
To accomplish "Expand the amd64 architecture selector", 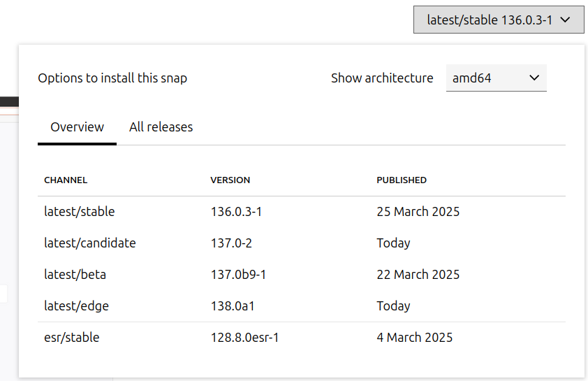I will point(496,78).
